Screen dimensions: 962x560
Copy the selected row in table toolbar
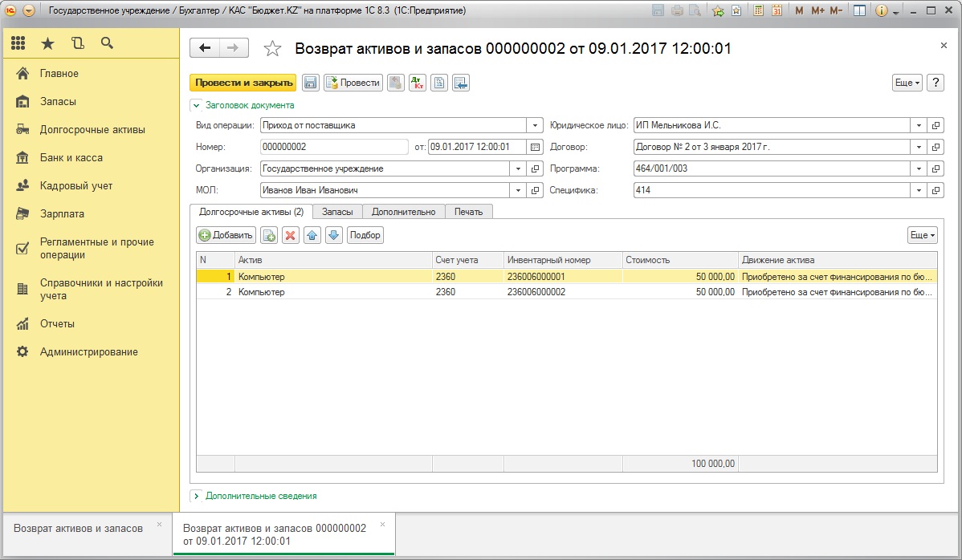pos(269,235)
